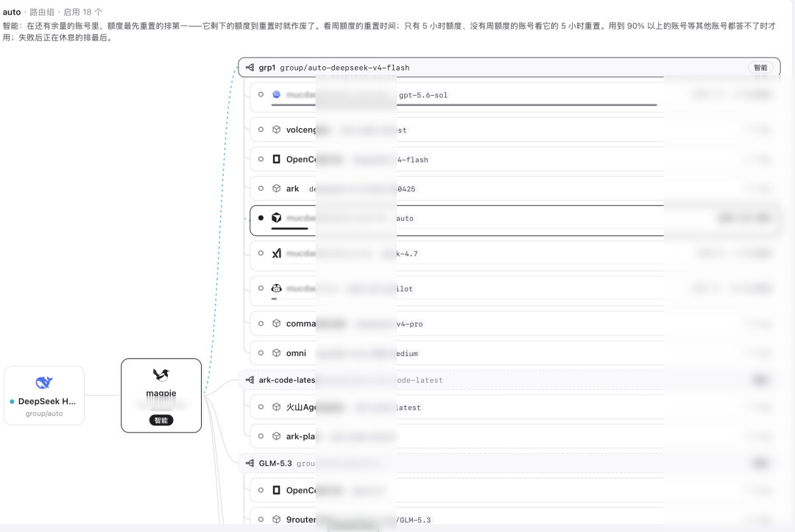
Task: Click the gpt-5.6-sol usage progress bar
Action: click(x=464, y=105)
